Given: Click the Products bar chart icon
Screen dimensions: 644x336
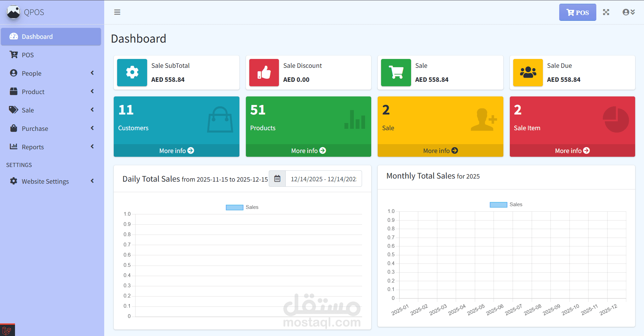Looking at the screenshot, I should coord(355,120).
